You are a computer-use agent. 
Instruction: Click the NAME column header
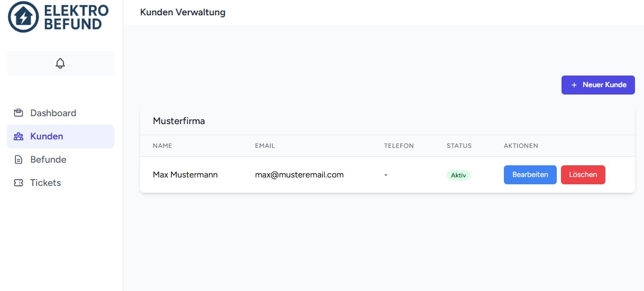(x=162, y=146)
